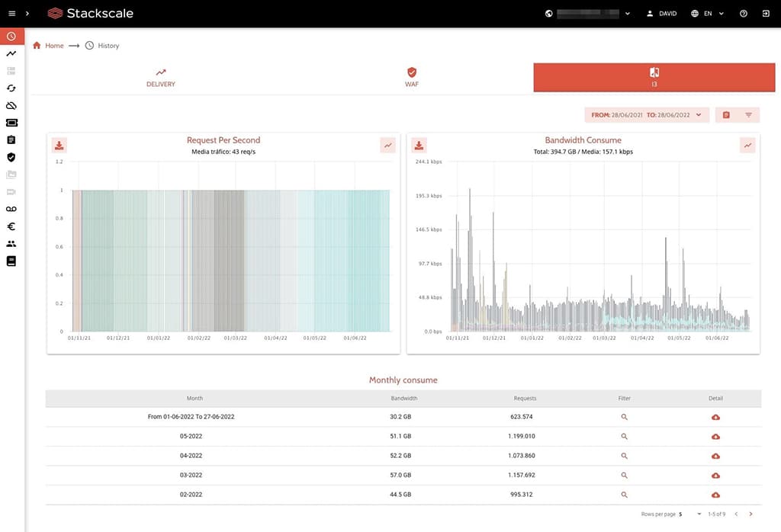This screenshot has height=532, width=781.
Task: Filter the 05-2022 row with magnifier
Action: tap(624, 437)
